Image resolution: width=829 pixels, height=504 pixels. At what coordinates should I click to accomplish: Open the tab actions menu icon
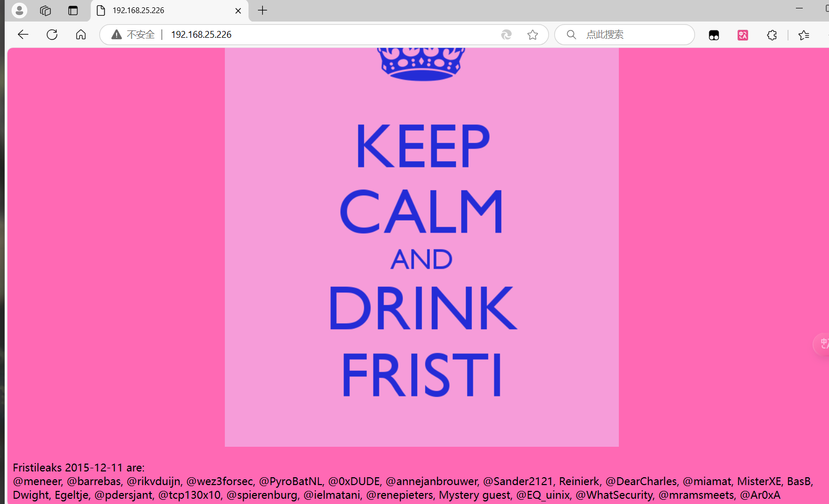pos(73,10)
